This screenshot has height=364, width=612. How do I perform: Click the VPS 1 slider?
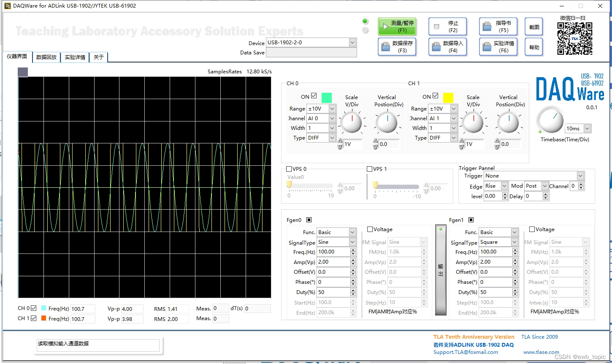click(x=397, y=186)
